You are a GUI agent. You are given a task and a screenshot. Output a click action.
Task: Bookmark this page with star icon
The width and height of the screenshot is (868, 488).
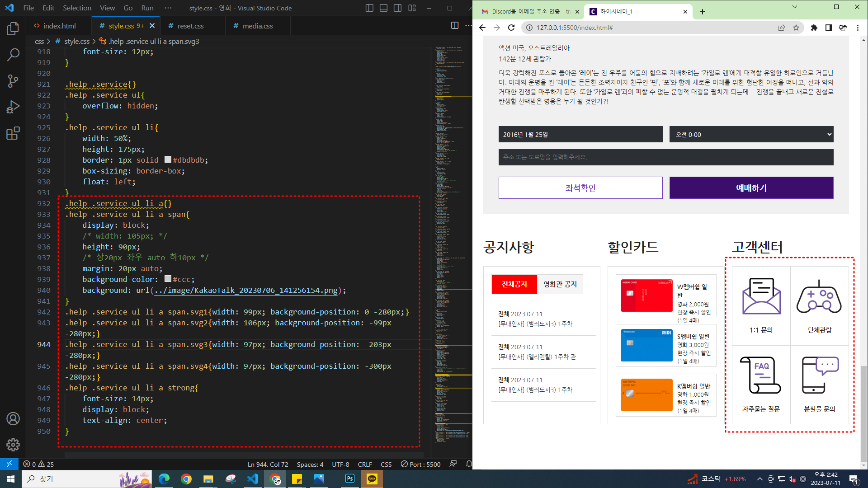(796, 28)
